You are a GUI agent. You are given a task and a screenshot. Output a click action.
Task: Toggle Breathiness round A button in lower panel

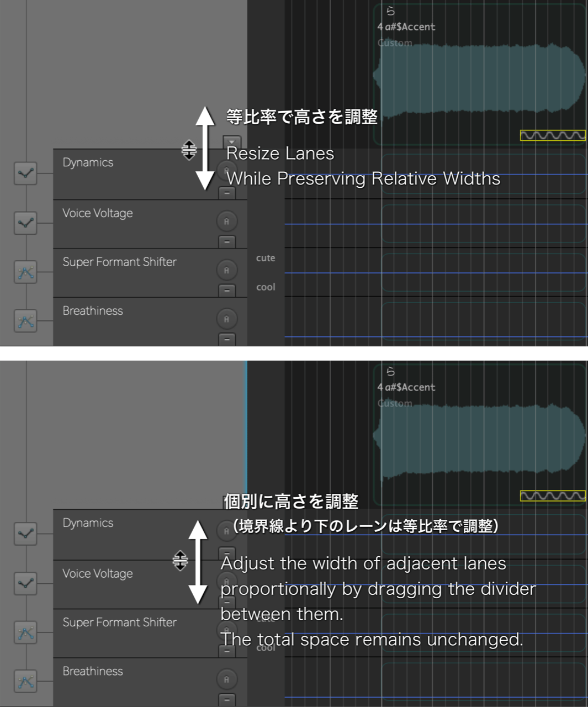(x=226, y=679)
